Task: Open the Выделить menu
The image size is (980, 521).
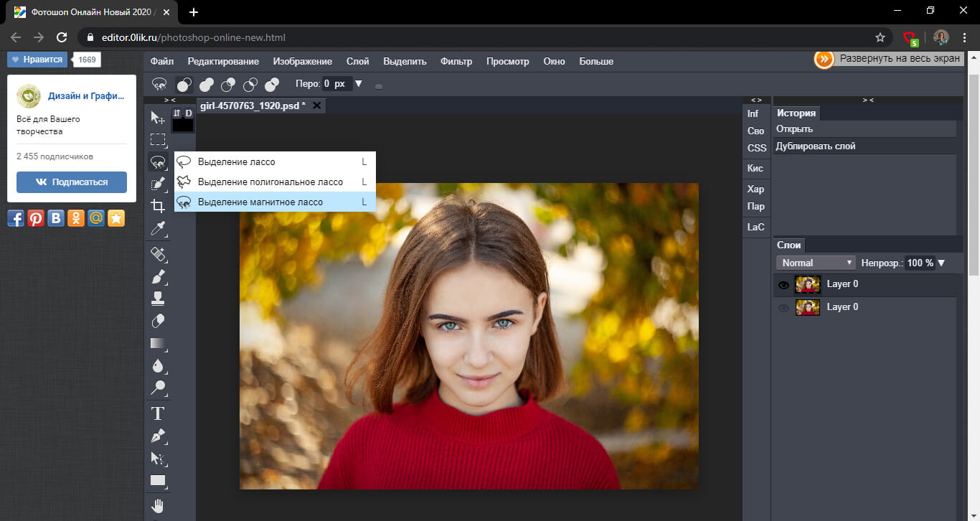Action: 405,62
